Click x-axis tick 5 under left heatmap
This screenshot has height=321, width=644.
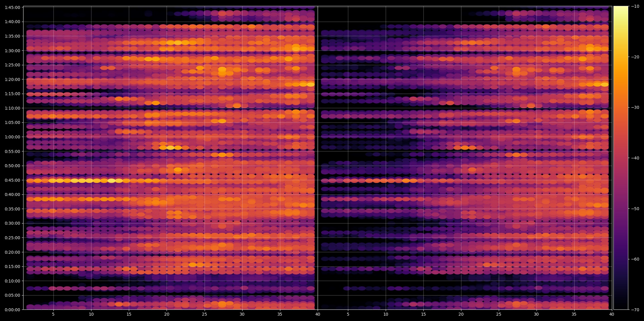53,314
